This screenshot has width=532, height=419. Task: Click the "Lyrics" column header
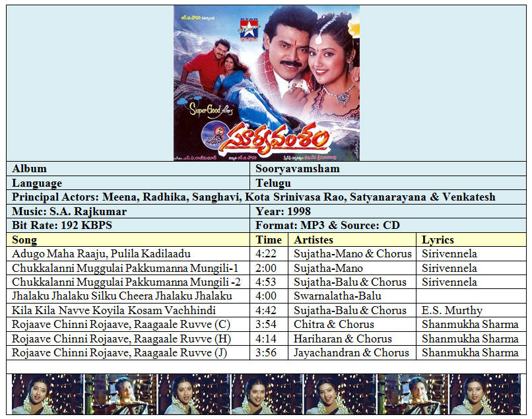471,240
